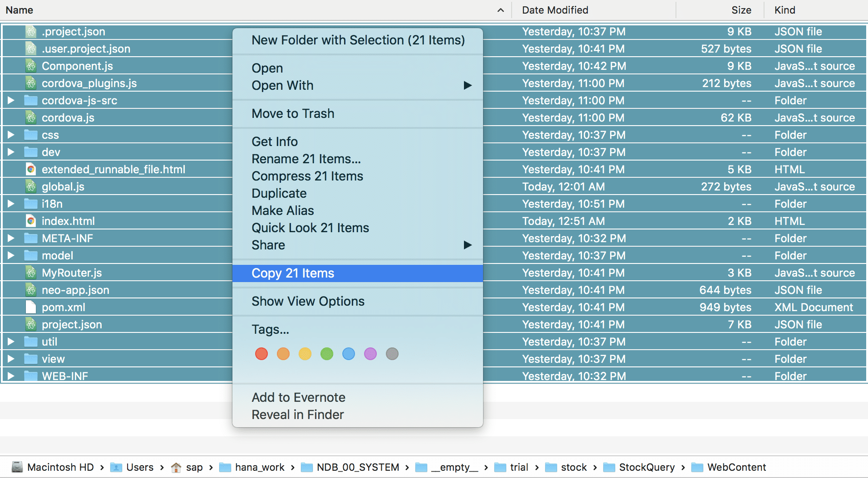
Task: Expand the view folder disclosure triangle
Action: (11, 359)
